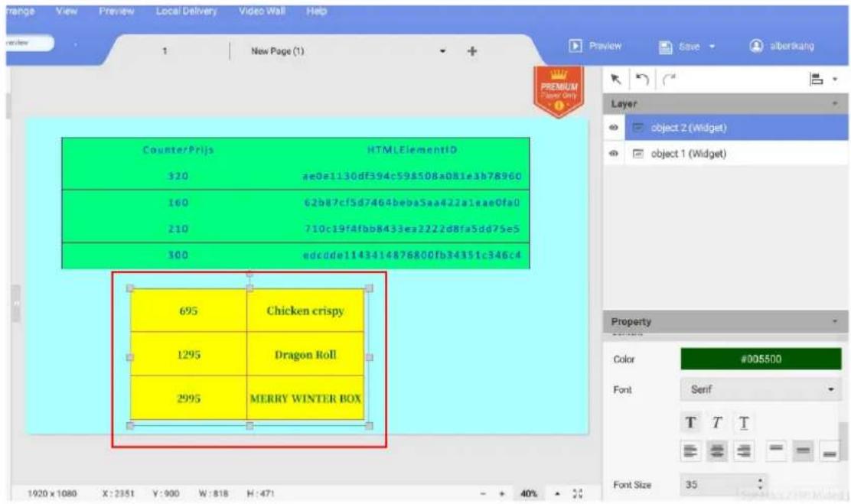Click the Chicken crispy table cell

[x=305, y=311]
